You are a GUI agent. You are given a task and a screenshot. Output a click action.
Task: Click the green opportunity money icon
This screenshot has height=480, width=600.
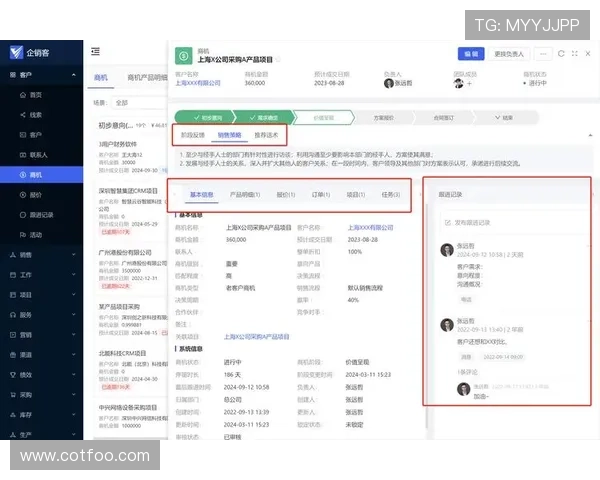(184, 56)
